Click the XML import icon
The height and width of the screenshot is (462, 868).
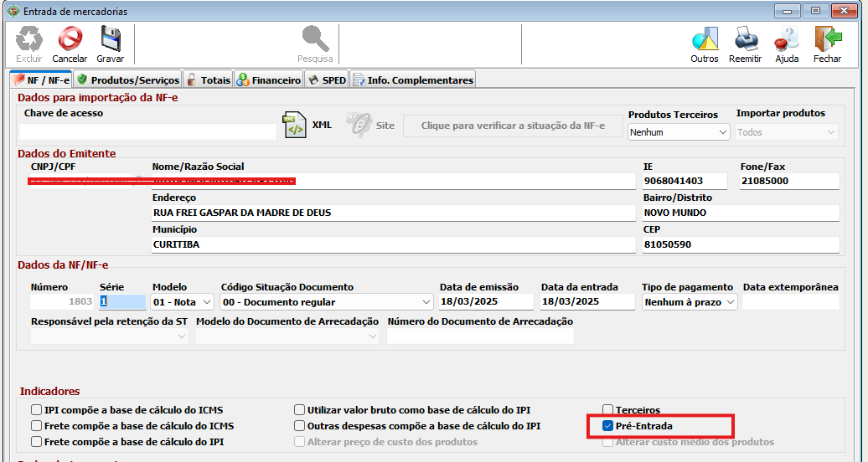[296, 125]
